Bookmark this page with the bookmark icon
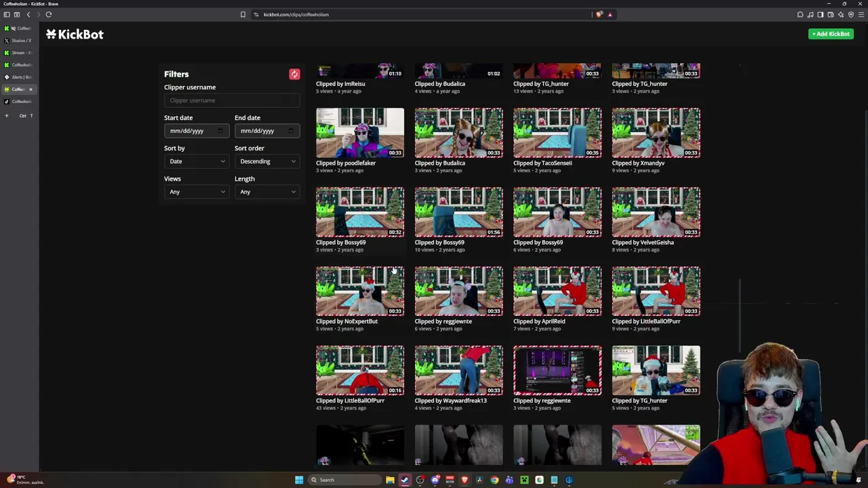The width and height of the screenshot is (868, 488). pos(243,14)
